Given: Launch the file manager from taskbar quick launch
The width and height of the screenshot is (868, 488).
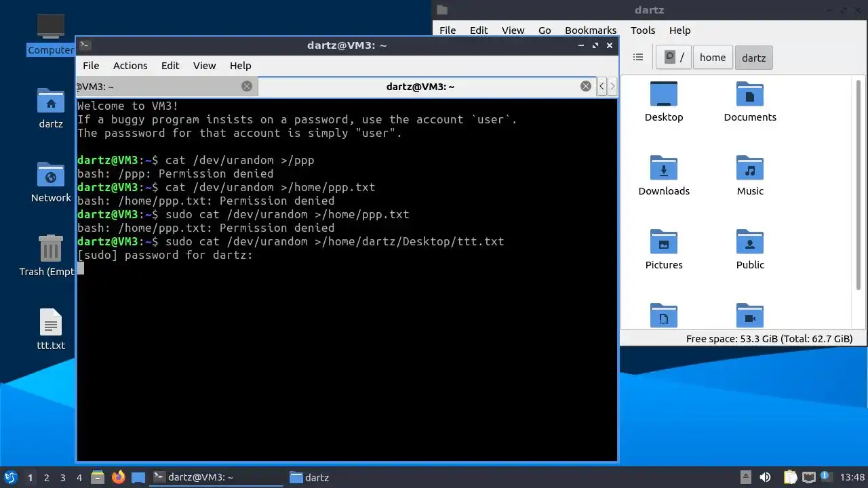Looking at the screenshot, I should pyautogui.click(x=98, y=477).
